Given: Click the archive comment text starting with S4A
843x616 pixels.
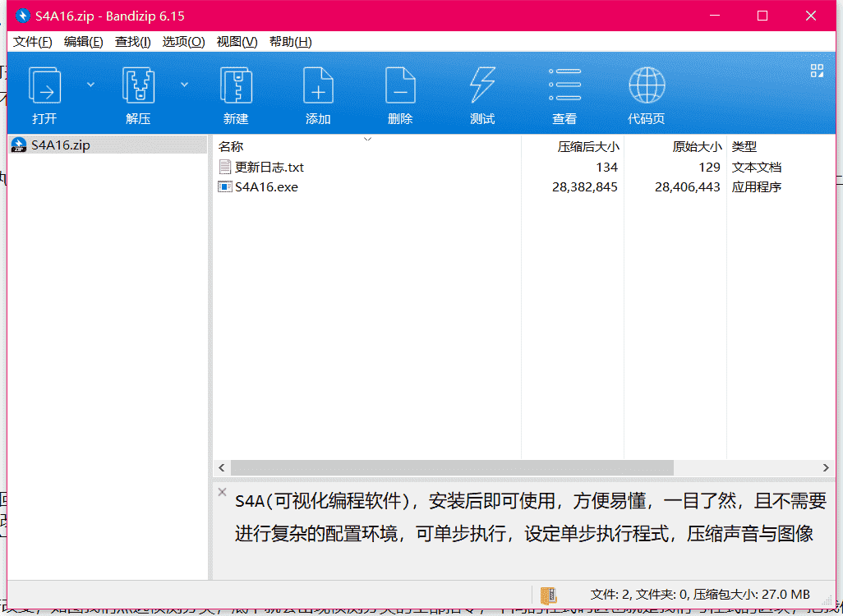Looking at the screenshot, I should (531, 517).
